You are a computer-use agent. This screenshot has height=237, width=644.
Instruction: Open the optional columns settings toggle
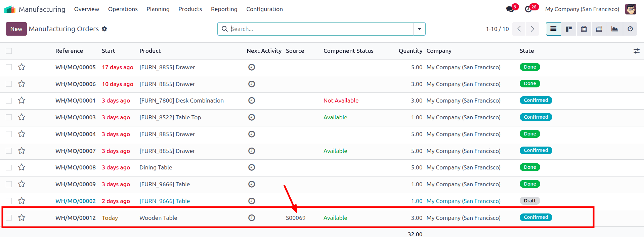pos(636,51)
